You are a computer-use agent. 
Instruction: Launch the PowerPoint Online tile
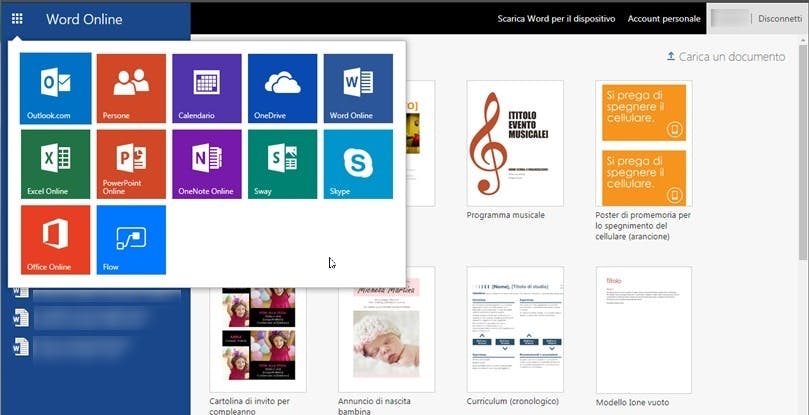[131, 164]
